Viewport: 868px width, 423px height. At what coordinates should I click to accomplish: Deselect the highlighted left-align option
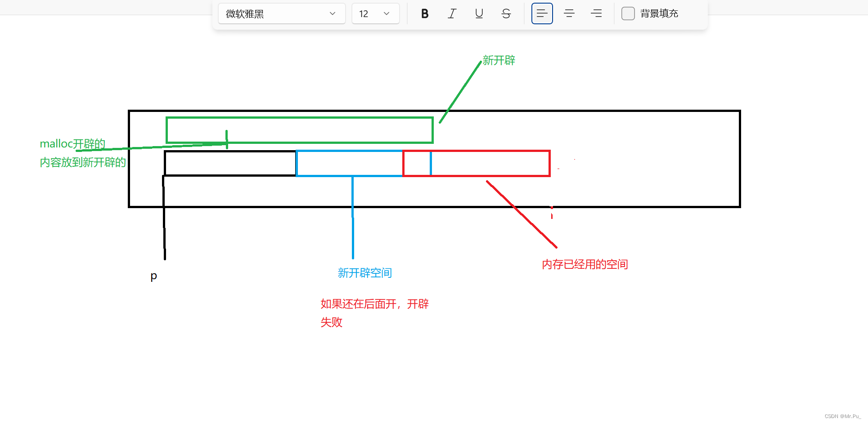click(542, 13)
